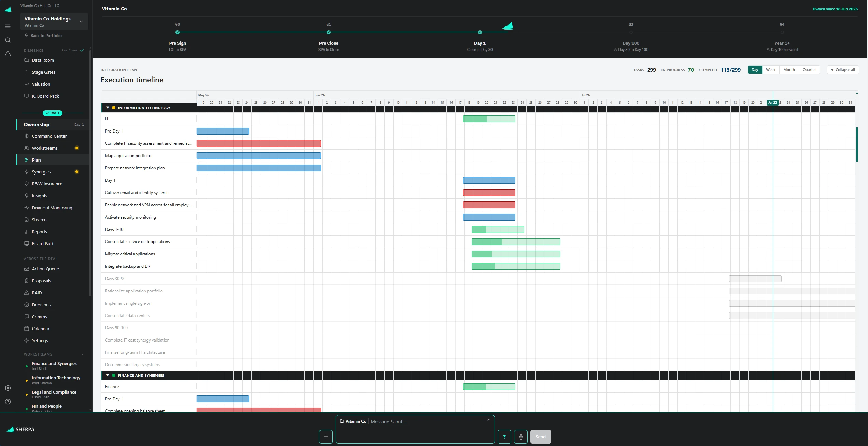868x446 pixels.
Task: Click the red Cutover email and identity bar
Action: [489, 193]
